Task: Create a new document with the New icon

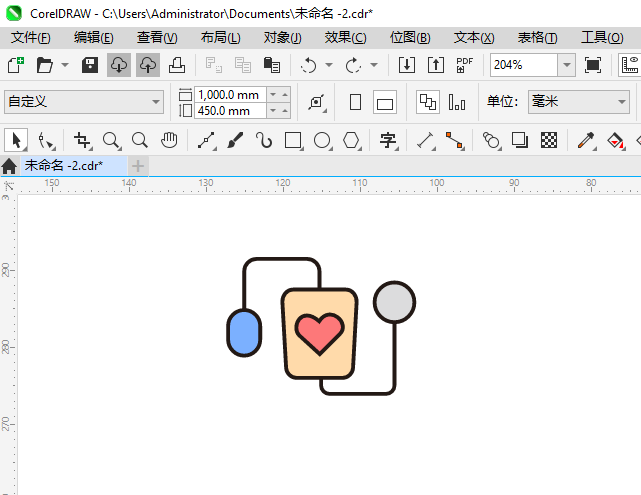Action: [x=16, y=65]
